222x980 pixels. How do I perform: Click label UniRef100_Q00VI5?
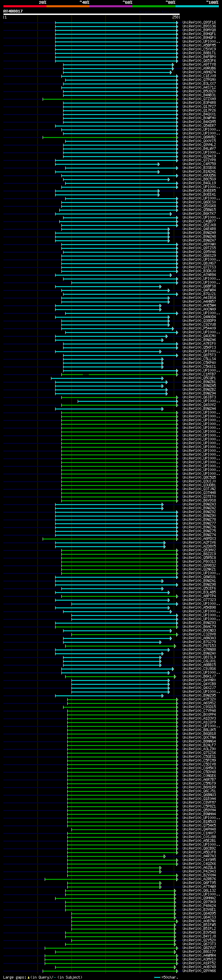point(199,141)
